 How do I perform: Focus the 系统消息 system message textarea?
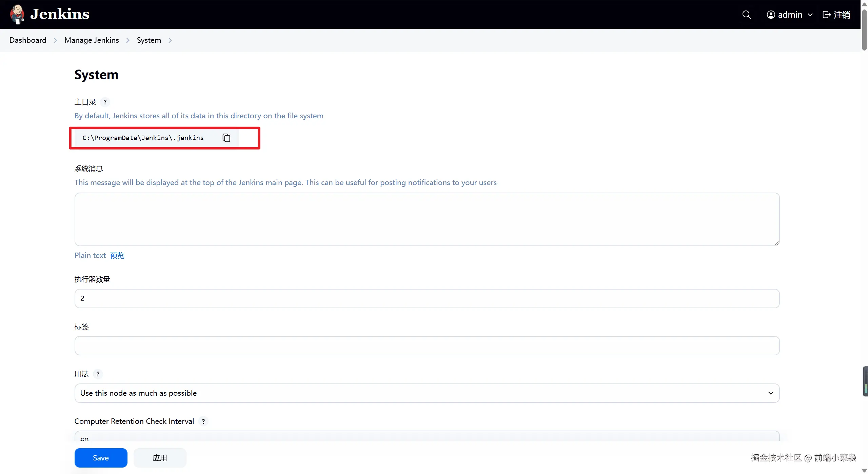click(427, 219)
